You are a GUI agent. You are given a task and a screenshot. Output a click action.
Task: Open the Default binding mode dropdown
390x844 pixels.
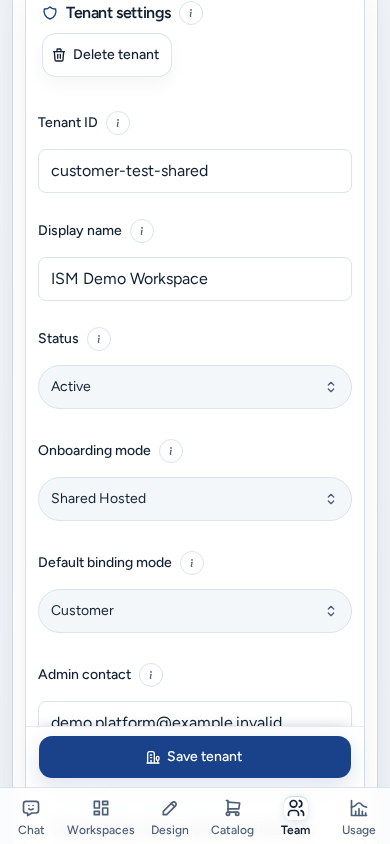(195, 611)
